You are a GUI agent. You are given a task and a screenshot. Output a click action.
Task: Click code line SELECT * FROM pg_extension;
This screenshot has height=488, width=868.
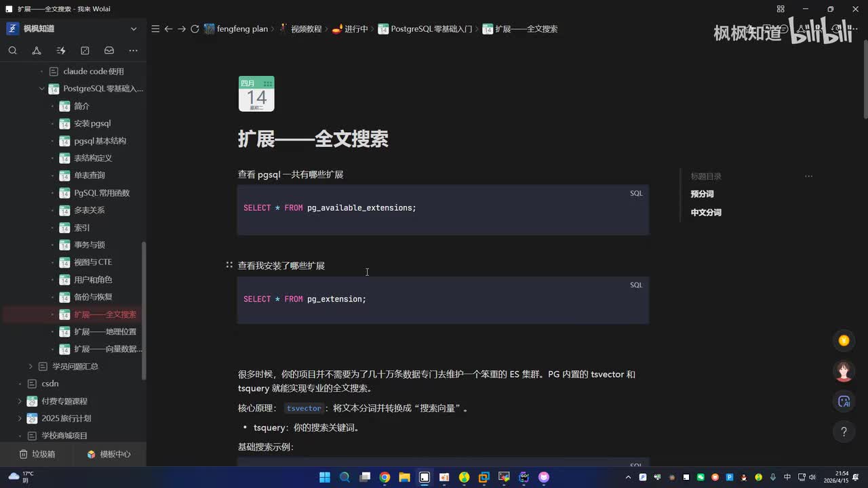pyautogui.click(x=304, y=299)
